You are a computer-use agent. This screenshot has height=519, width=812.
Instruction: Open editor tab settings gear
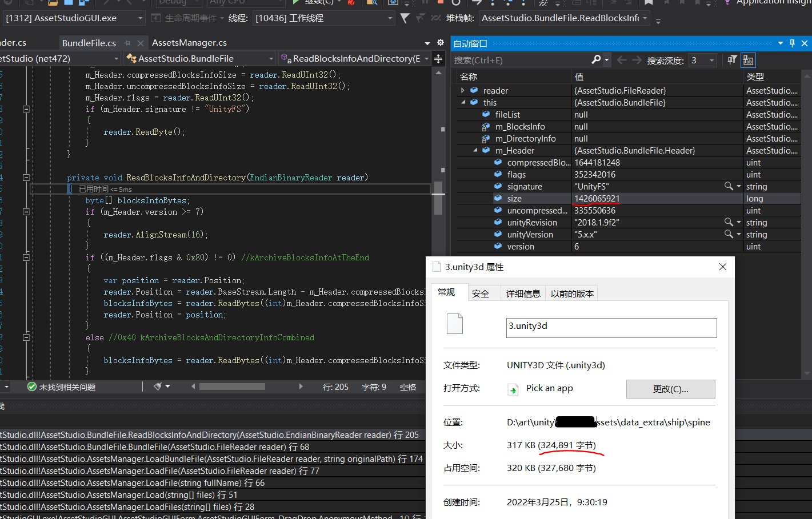coord(440,43)
